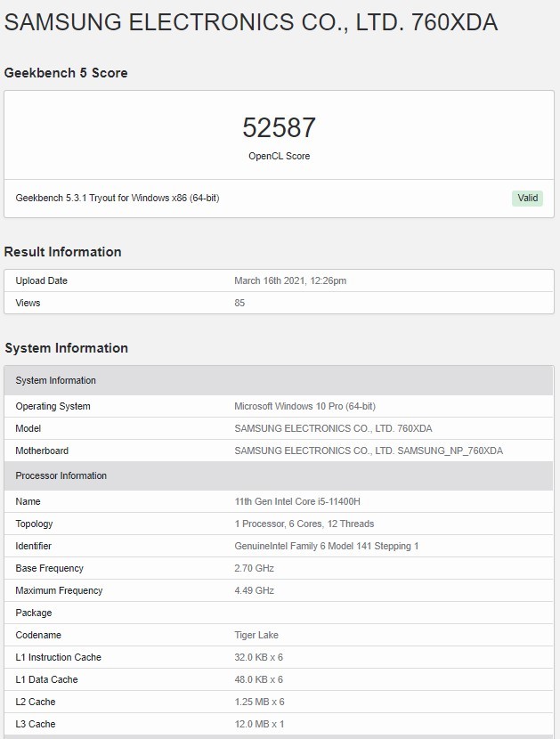The image size is (560, 739).
Task: Click the 'Motherboard' row label
Action: pyautogui.click(x=42, y=451)
